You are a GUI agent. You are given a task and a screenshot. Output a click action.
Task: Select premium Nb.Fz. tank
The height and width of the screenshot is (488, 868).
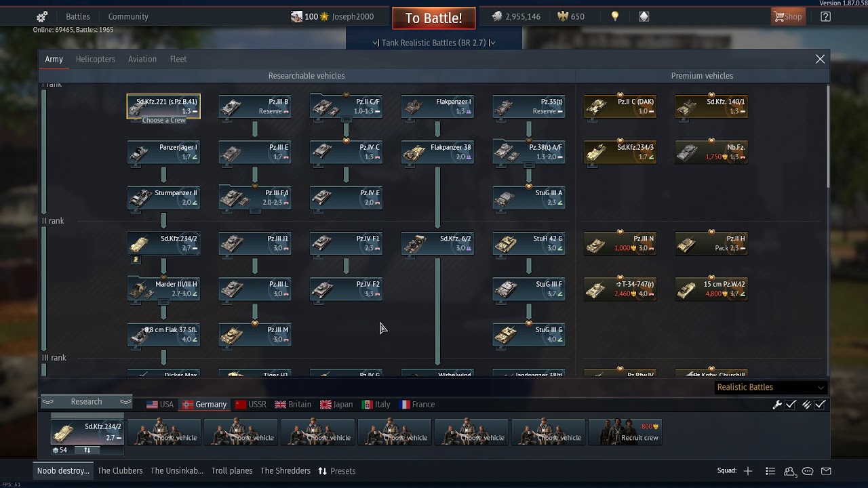pyautogui.click(x=711, y=152)
